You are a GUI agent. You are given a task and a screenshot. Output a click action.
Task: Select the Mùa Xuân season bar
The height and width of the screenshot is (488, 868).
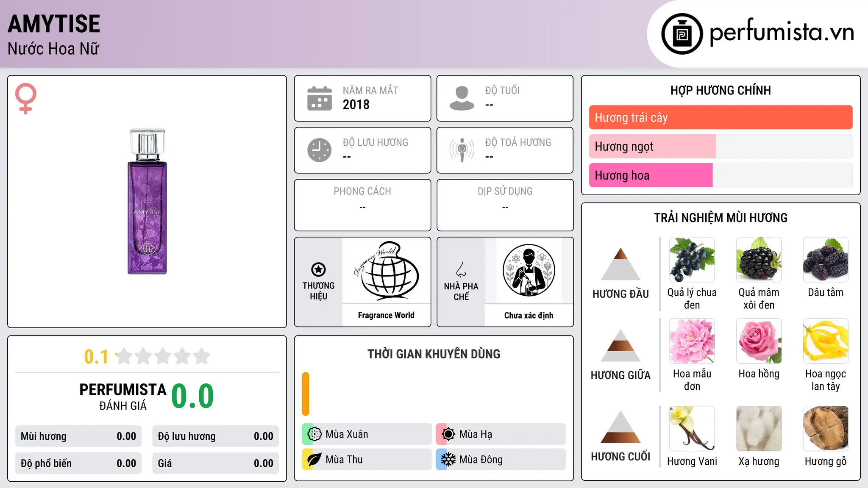367,434
